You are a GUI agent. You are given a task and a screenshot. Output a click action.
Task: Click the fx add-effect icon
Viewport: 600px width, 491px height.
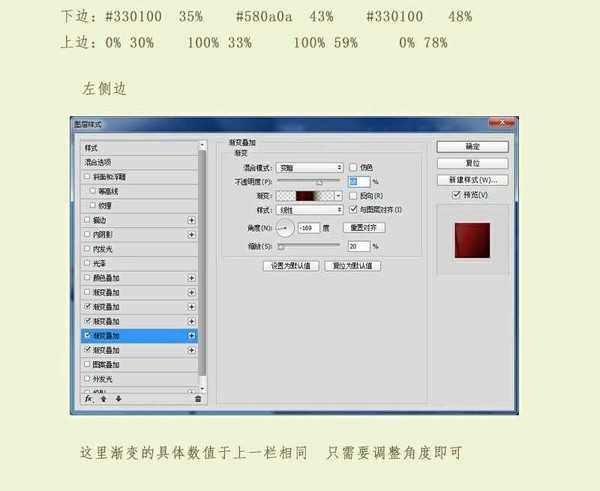point(88,399)
